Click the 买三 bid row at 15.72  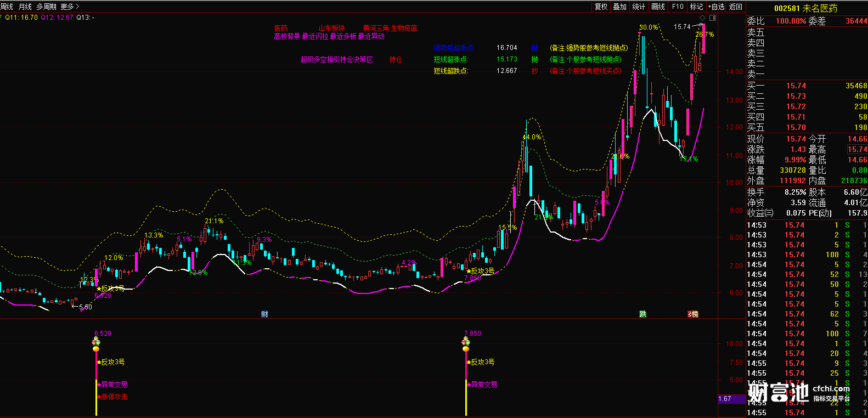click(807, 107)
